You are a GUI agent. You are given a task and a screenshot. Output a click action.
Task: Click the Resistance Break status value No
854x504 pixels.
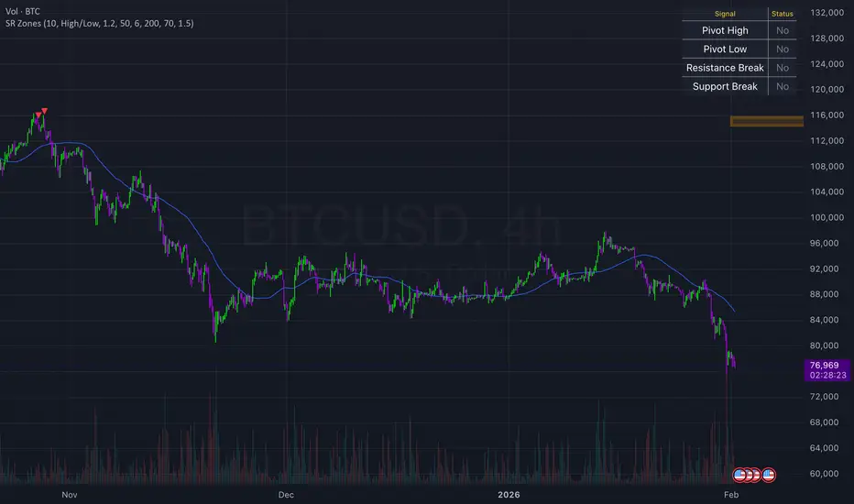(782, 68)
